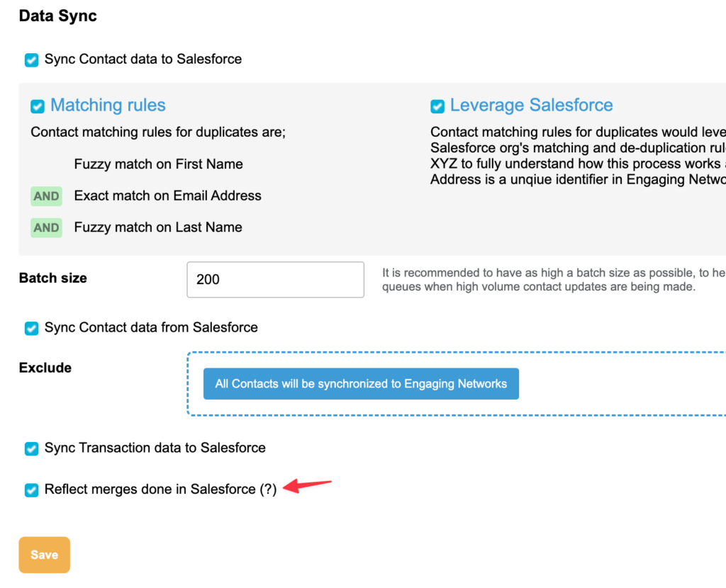Select the Leverage Salesforce heading
Viewport: 726px width, 588px height.
point(531,106)
